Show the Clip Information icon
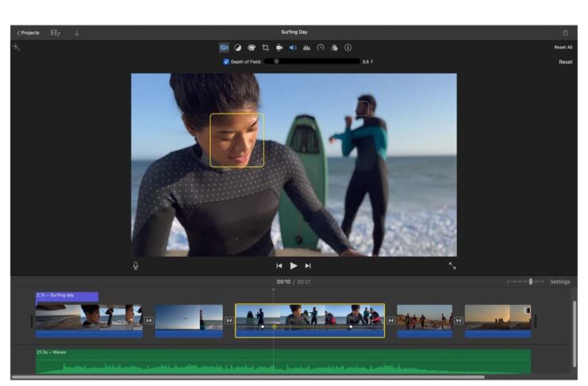The image size is (588, 386). point(348,48)
